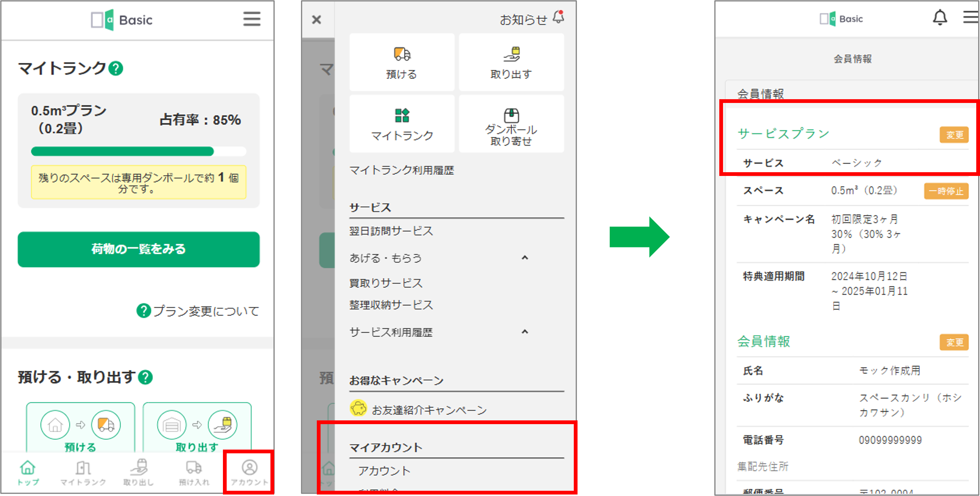Viewport: 980px width, 496px height.
Task: Click the 占有率 storage progress bar
Action: 138,152
